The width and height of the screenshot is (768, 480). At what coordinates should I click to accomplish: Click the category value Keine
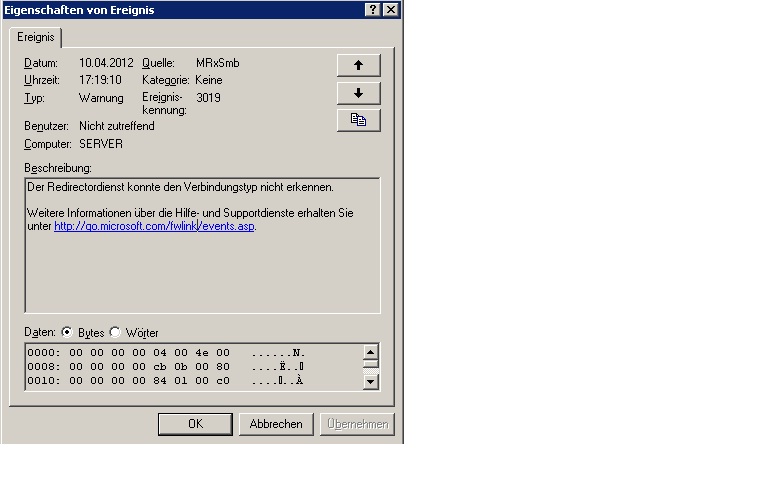coord(209,80)
